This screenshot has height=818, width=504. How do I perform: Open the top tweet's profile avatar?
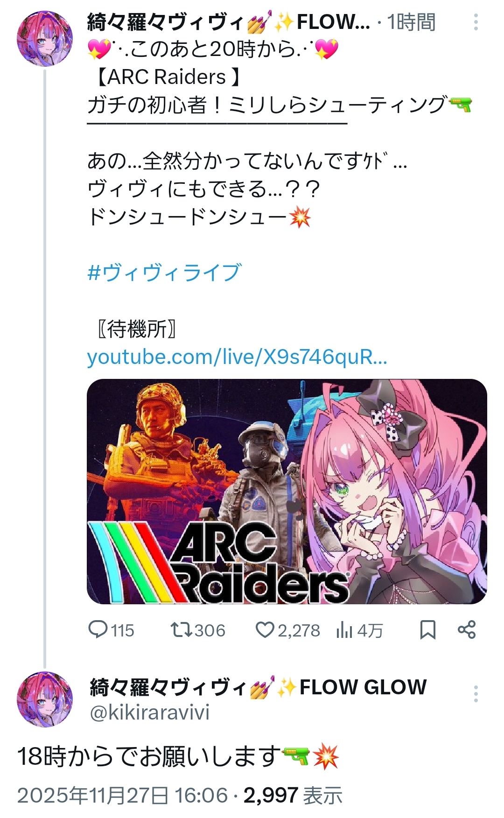[x=45, y=39]
